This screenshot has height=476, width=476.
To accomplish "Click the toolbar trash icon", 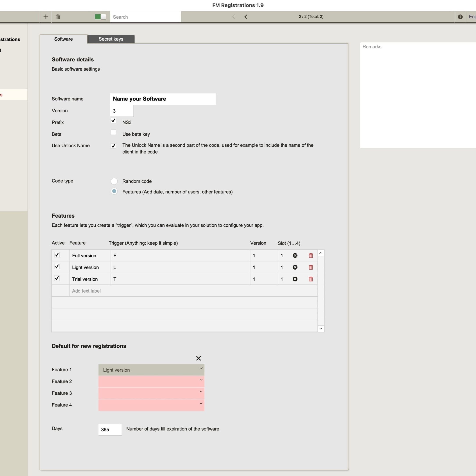I will (58, 17).
